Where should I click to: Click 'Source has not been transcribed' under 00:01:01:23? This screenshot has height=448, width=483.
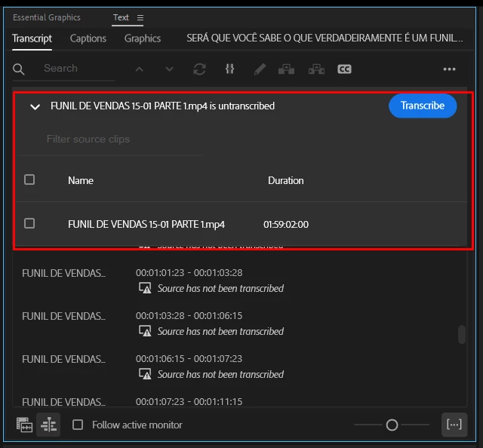click(x=220, y=289)
